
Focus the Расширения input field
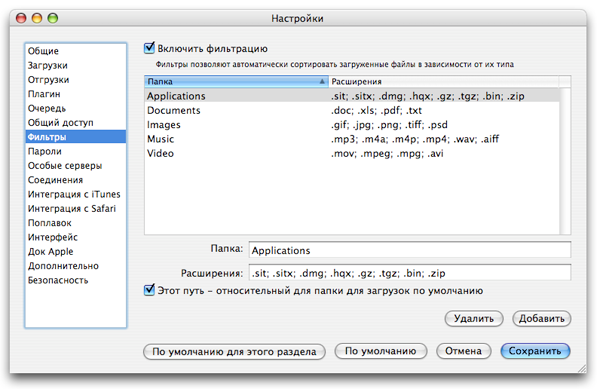pos(410,273)
